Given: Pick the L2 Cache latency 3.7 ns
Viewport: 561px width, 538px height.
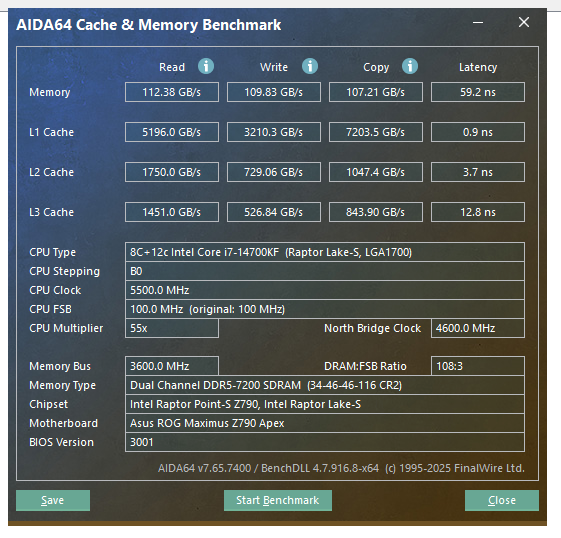Looking at the screenshot, I should tap(478, 172).
